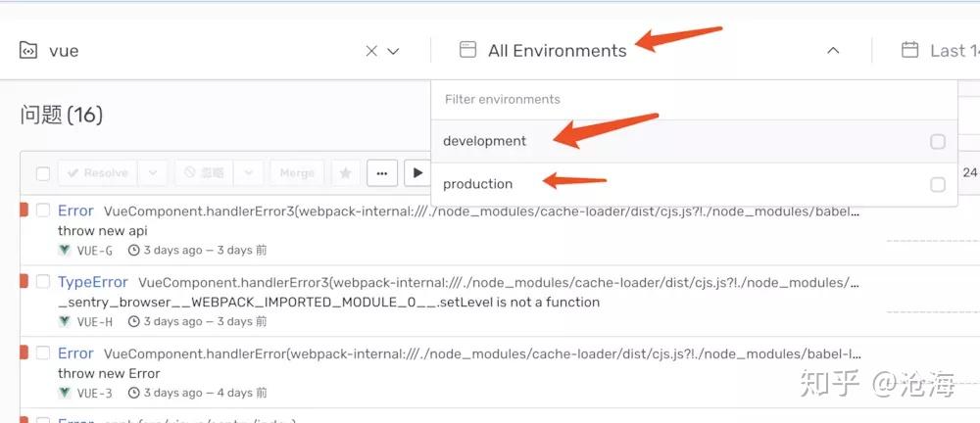Click the environments window icon

tap(467, 50)
